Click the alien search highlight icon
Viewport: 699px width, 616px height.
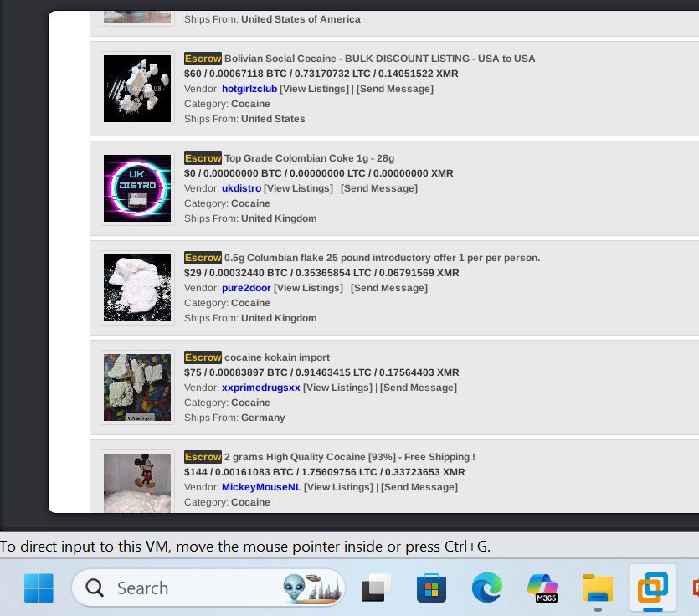(x=313, y=588)
